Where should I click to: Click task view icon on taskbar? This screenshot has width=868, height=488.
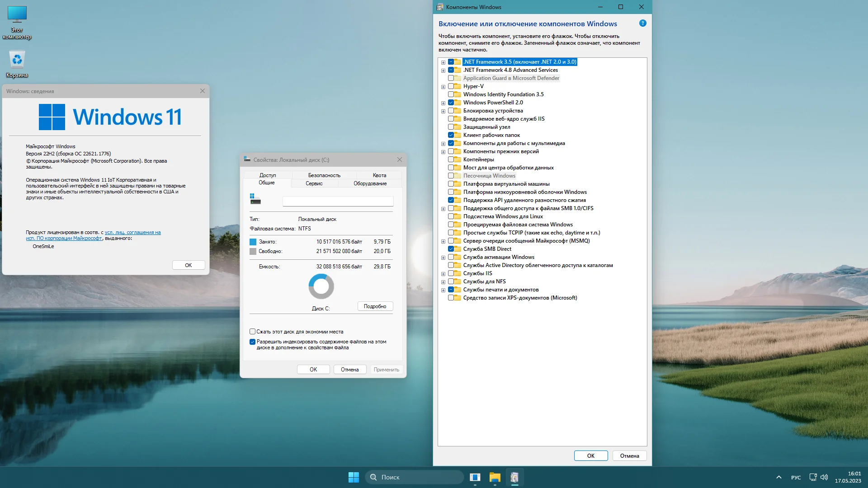tap(475, 477)
